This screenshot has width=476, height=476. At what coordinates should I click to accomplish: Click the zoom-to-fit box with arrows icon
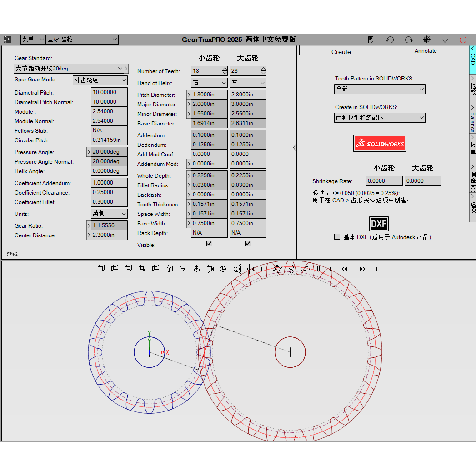coord(210,269)
